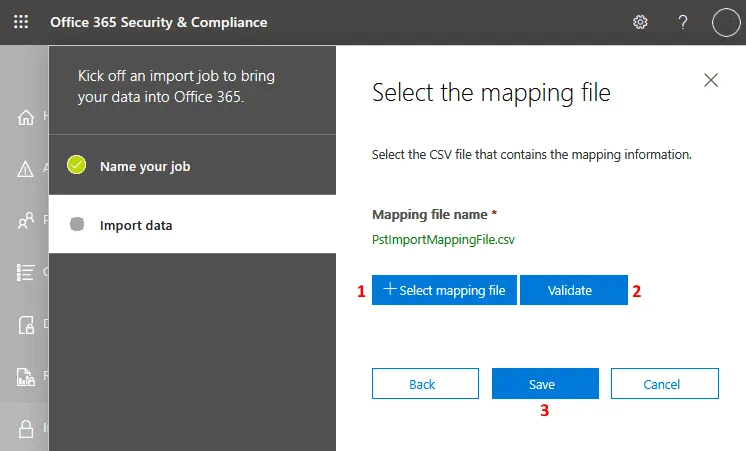Close the mapping file panel with X
Viewport: 746px width, 451px height.
coord(711,80)
